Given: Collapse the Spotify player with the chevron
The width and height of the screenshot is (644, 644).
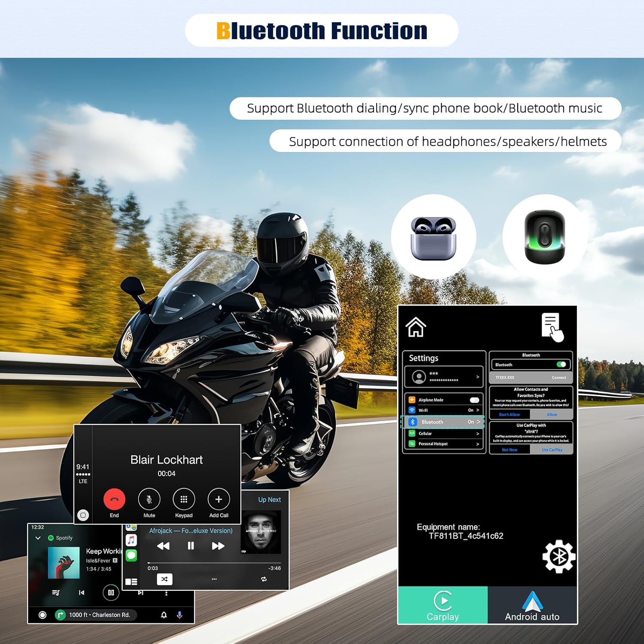Looking at the screenshot, I should pos(38,538).
